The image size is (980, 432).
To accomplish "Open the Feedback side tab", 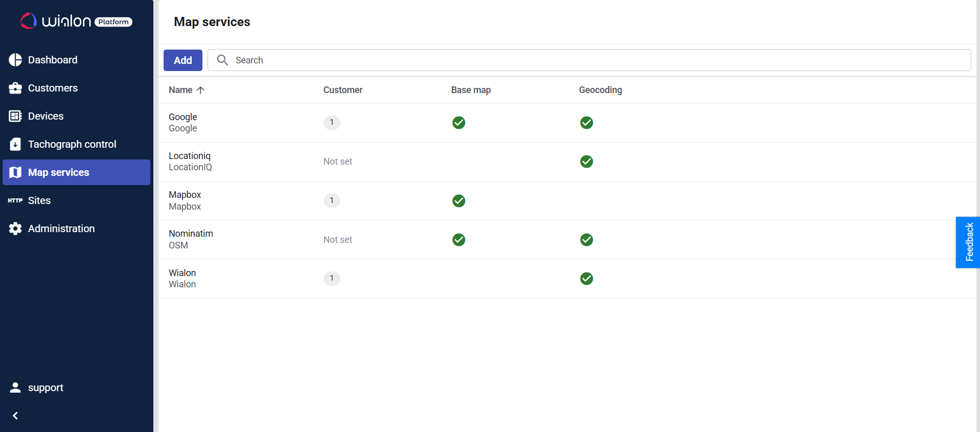I will click(968, 242).
